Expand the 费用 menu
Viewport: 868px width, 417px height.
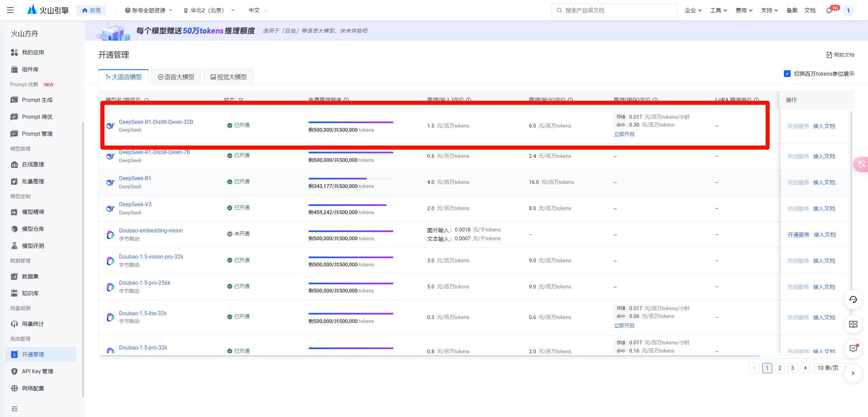pos(744,10)
